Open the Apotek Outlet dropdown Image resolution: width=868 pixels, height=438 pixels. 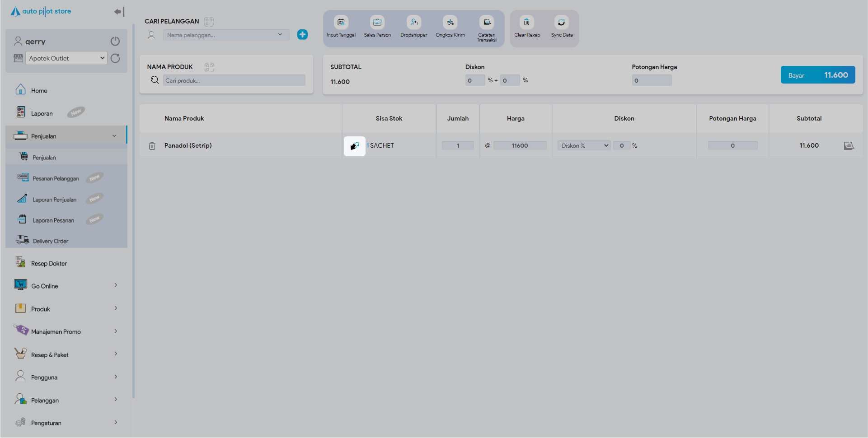click(x=66, y=58)
